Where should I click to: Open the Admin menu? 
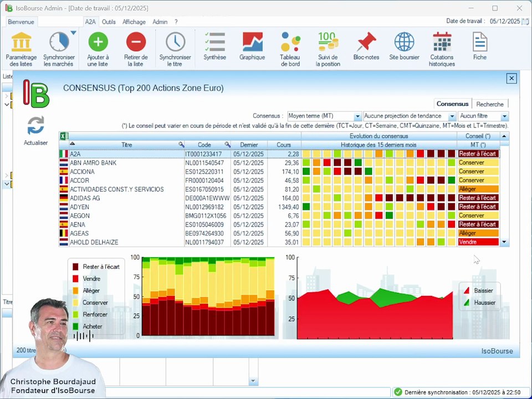(160, 22)
